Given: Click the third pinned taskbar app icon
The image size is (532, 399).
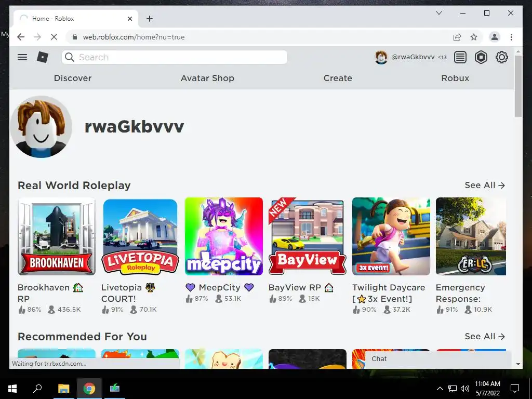Looking at the screenshot, I should tap(115, 388).
